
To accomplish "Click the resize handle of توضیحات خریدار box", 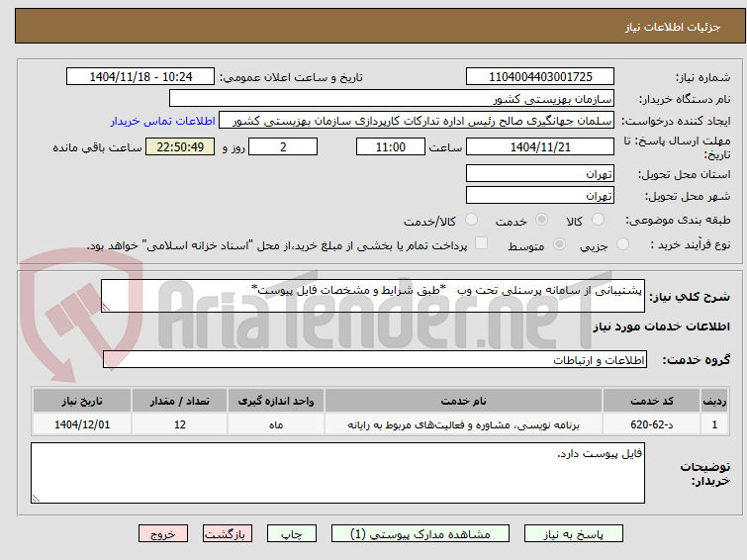I will point(36,499).
